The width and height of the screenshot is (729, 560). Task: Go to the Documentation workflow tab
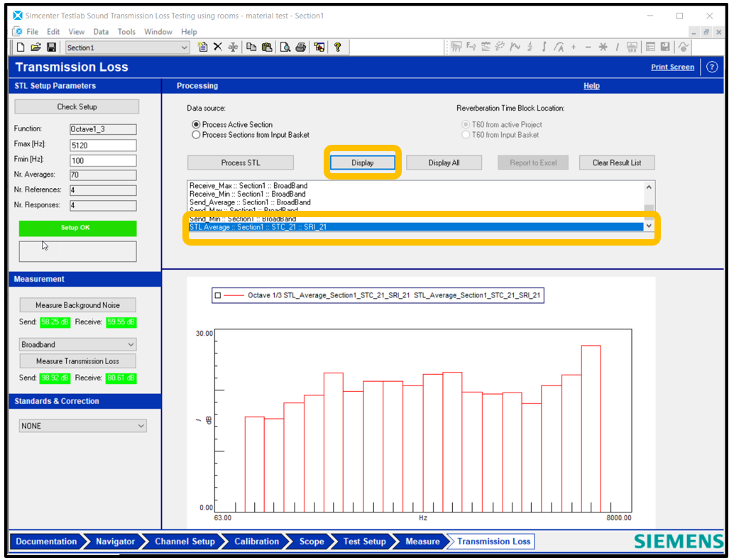[x=46, y=542]
